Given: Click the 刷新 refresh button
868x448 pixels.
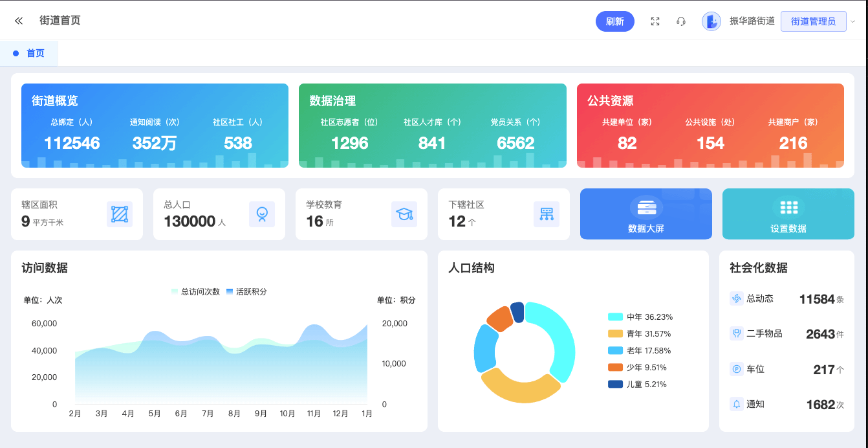Looking at the screenshot, I should point(614,21).
